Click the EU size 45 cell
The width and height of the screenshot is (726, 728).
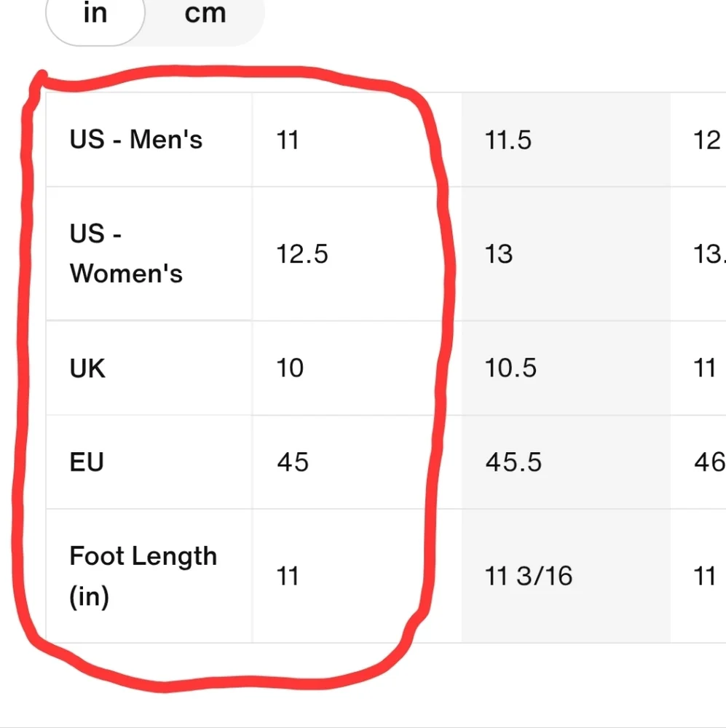pyautogui.click(x=357, y=462)
